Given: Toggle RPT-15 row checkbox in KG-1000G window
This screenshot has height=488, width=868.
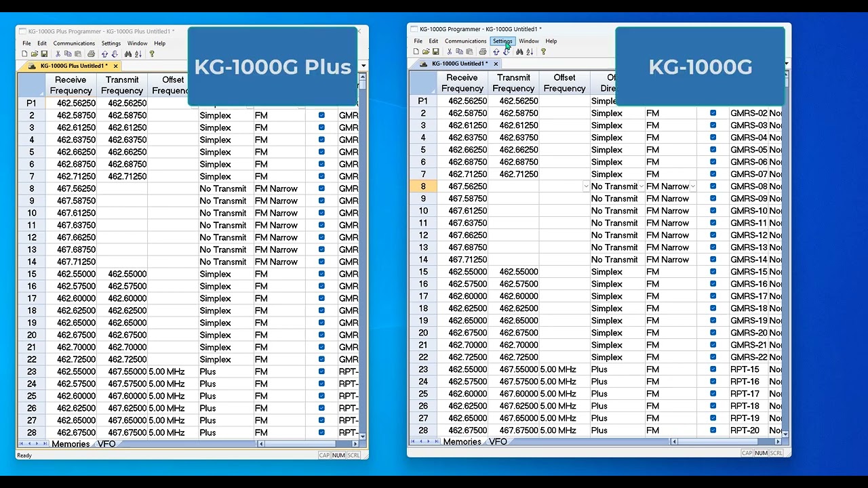Looking at the screenshot, I should pos(713,369).
